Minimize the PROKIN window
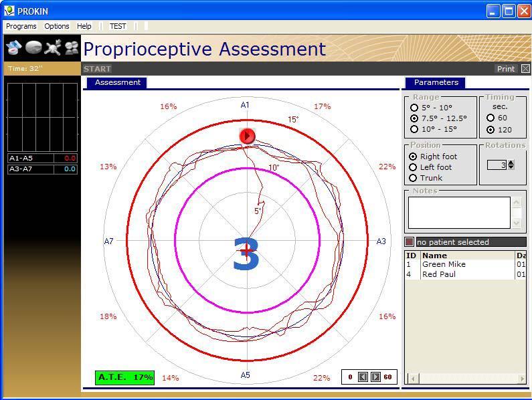The height and width of the screenshot is (400, 532). 493,11
